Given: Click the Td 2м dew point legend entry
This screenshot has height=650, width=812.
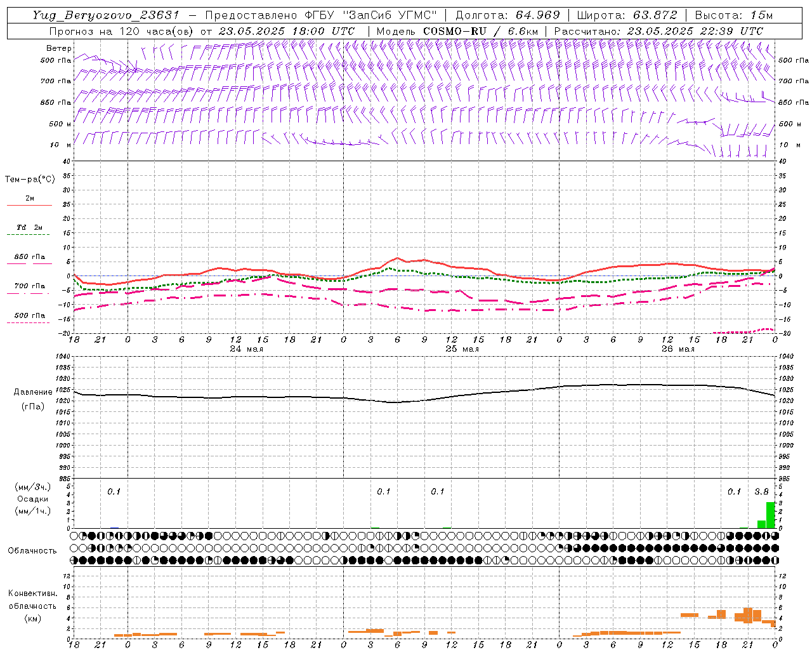Looking at the screenshot, I should point(29,227).
